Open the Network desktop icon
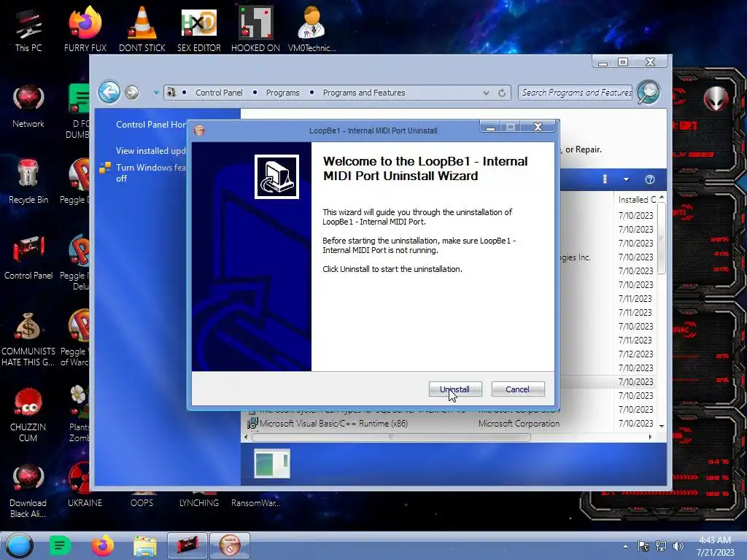 tap(28, 106)
